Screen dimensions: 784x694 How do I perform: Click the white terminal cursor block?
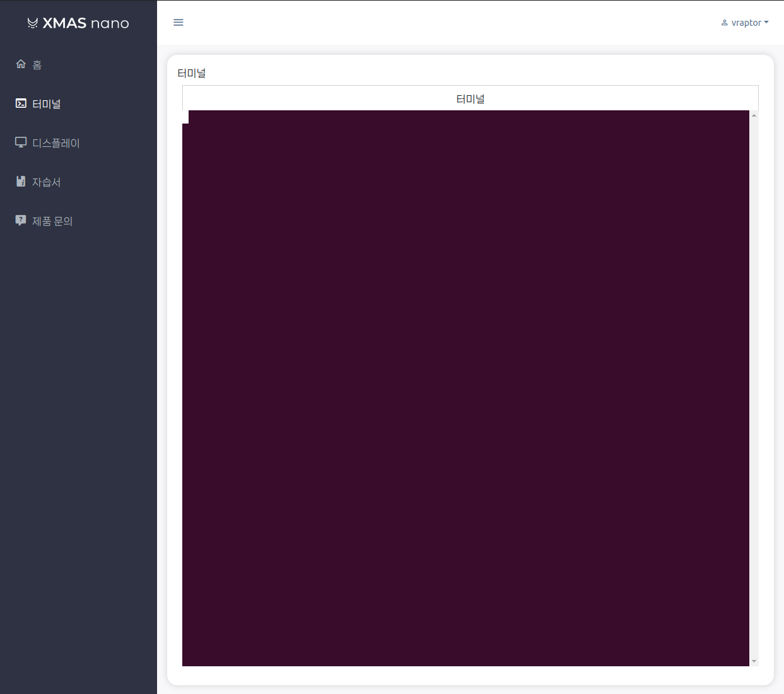(185, 117)
